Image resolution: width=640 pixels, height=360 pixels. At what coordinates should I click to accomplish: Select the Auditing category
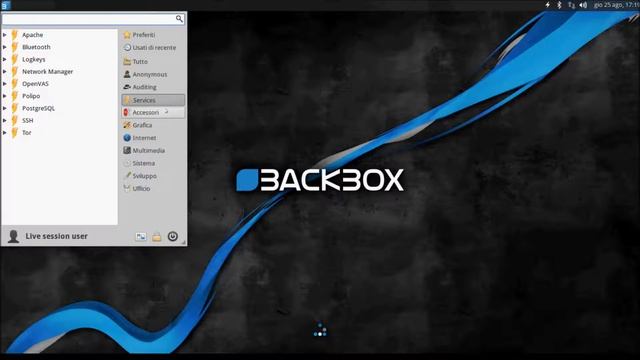(x=153, y=87)
